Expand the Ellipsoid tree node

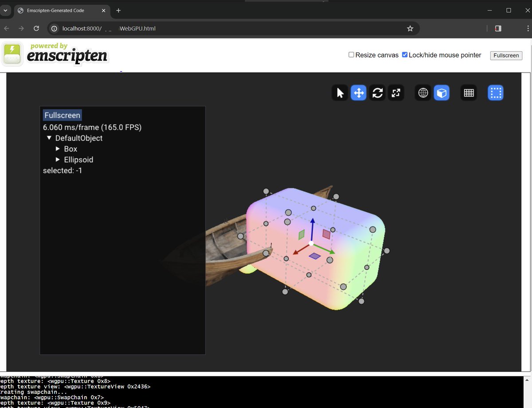[58, 159]
